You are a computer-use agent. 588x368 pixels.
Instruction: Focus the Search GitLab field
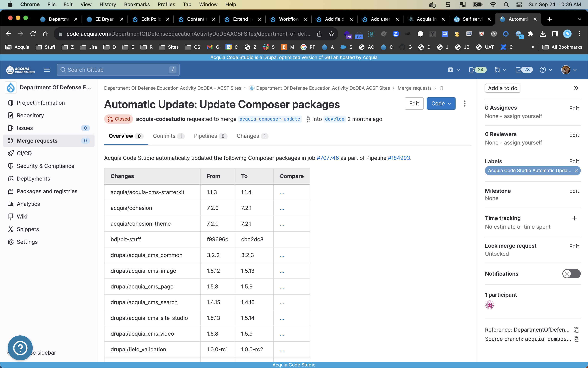coord(118,70)
